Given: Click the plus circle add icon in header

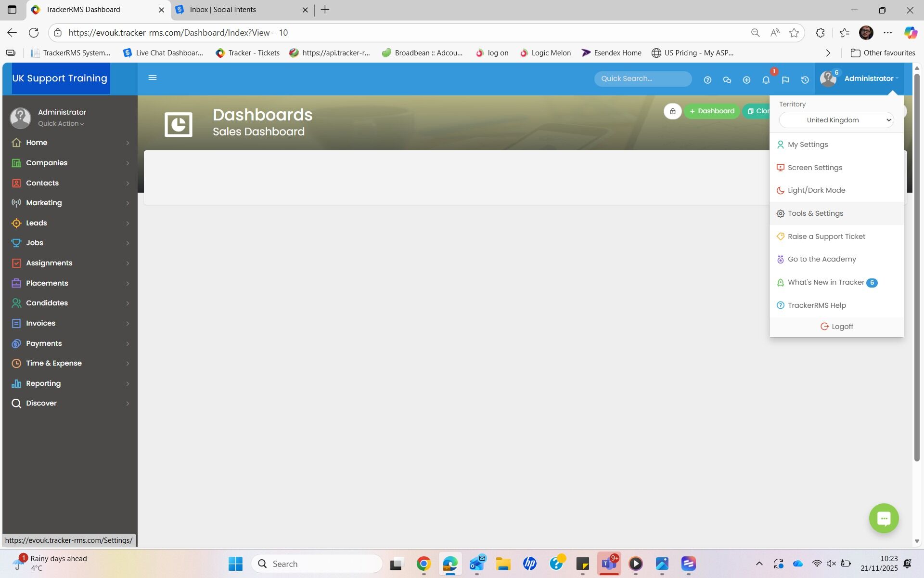Looking at the screenshot, I should (746, 80).
